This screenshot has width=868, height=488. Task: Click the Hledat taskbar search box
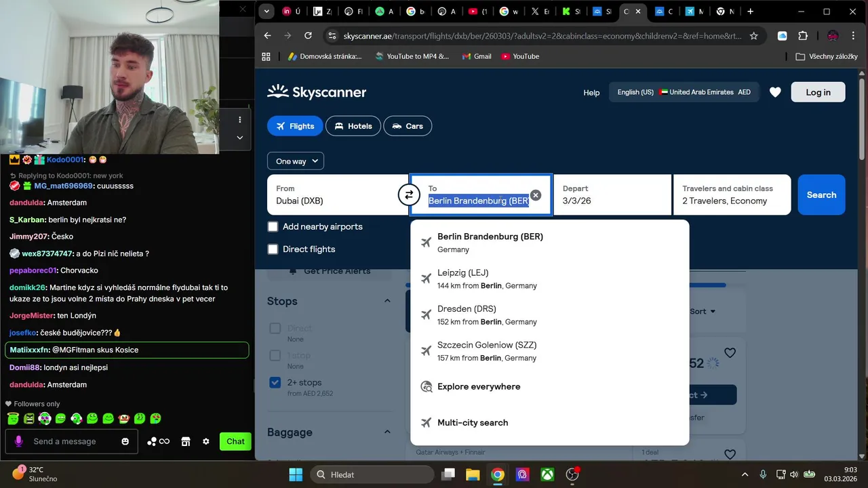(373, 474)
